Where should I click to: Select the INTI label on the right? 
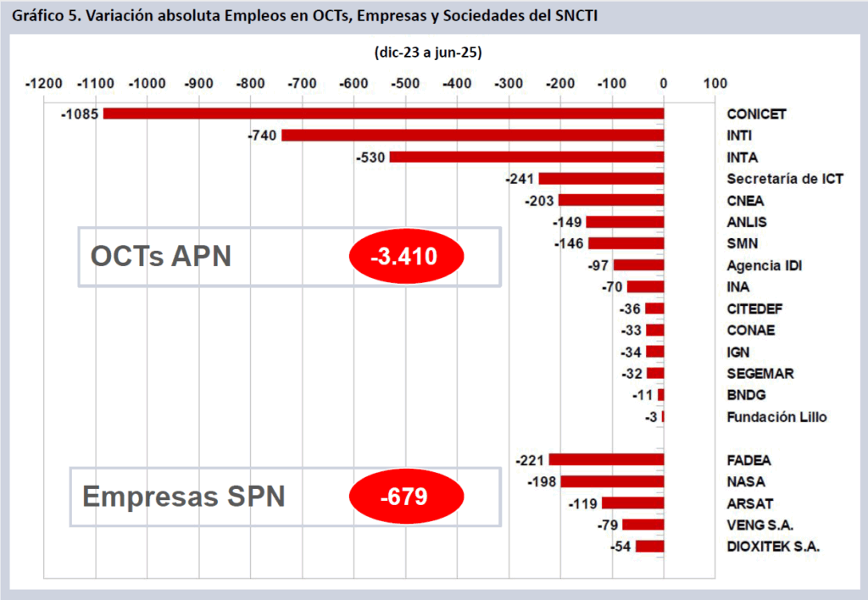[740, 136]
